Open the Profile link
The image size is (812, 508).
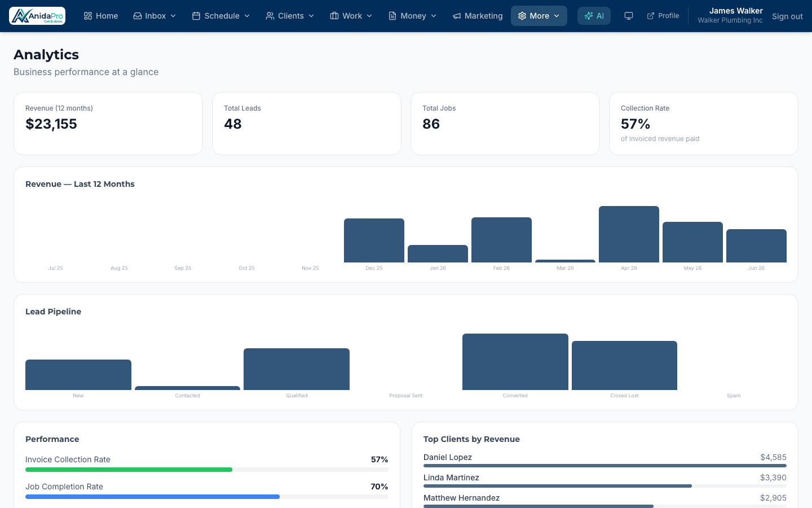click(663, 16)
